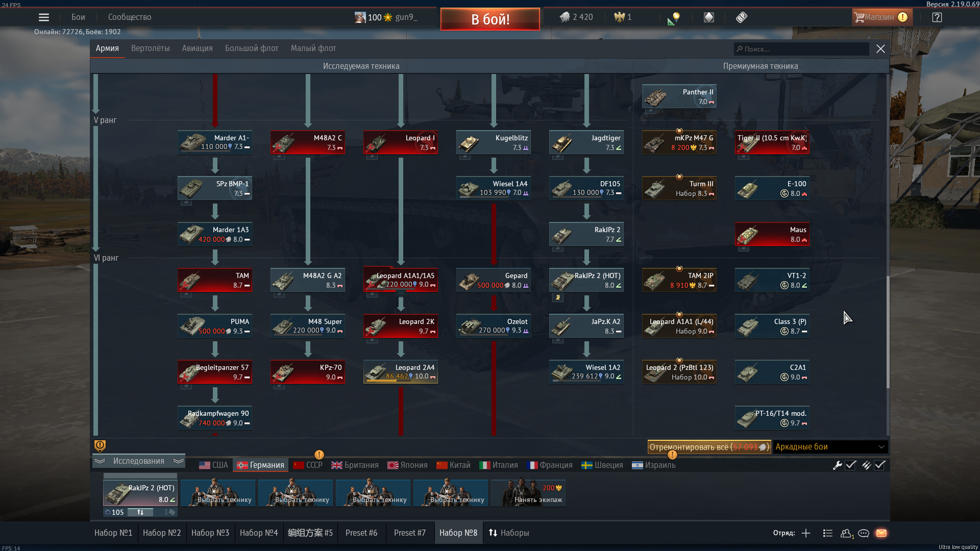Select the США nation flag tab
Screen dimensions: 980x551
tap(213, 465)
